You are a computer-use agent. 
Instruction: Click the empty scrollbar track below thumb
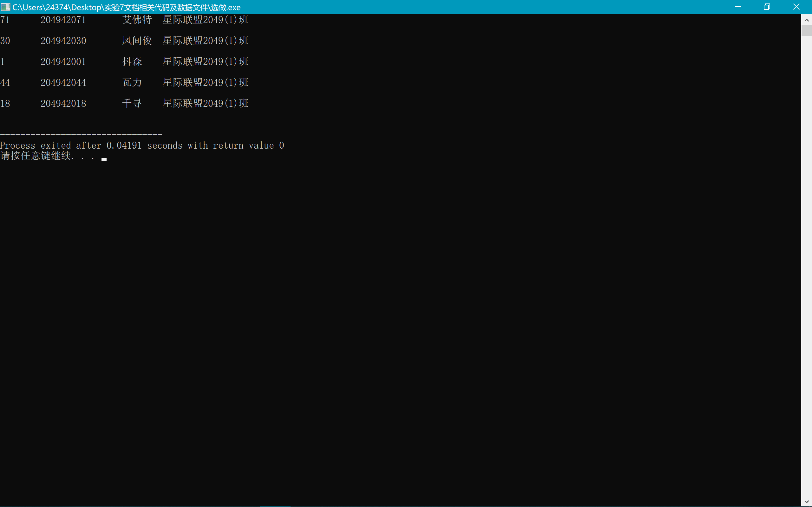807,268
